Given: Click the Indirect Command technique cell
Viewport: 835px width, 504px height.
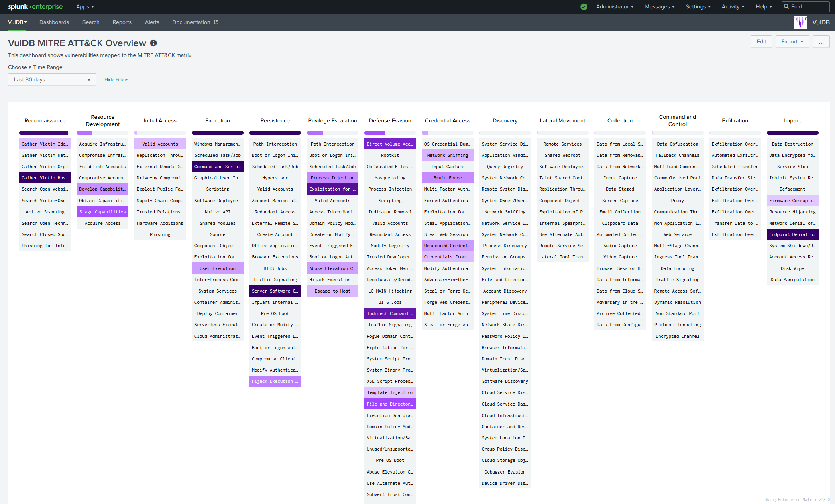Looking at the screenshot, I should [x=390, y=313].
